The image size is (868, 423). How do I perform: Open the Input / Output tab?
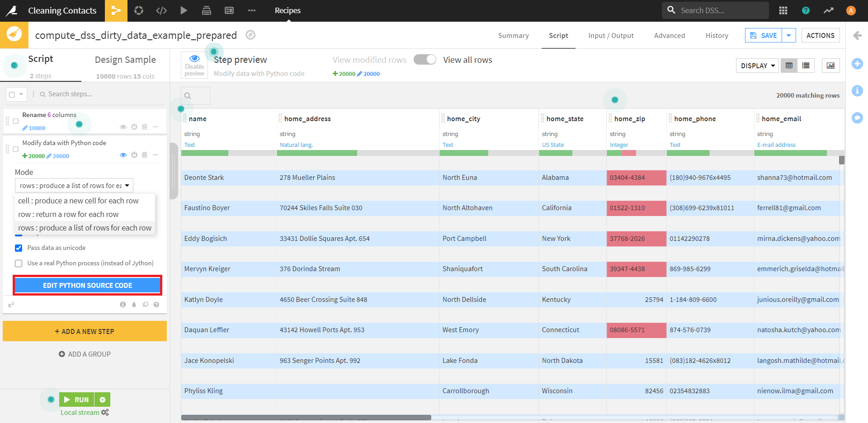[611, 35]
